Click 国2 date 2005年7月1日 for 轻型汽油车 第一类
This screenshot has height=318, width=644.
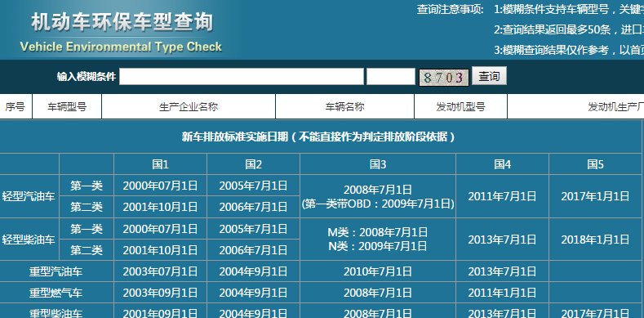[x=253, y=186]
